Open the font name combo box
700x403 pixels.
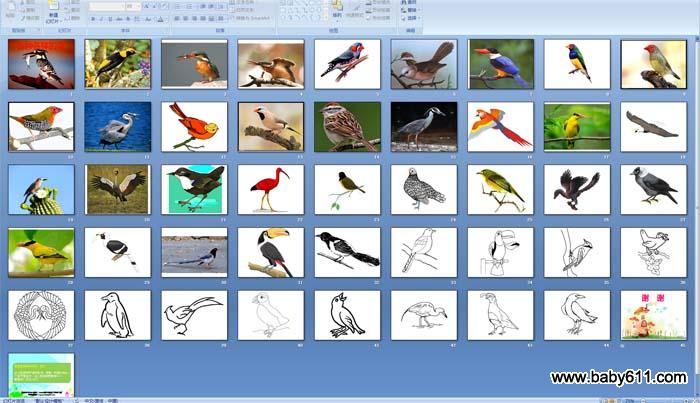coord(107,7)
